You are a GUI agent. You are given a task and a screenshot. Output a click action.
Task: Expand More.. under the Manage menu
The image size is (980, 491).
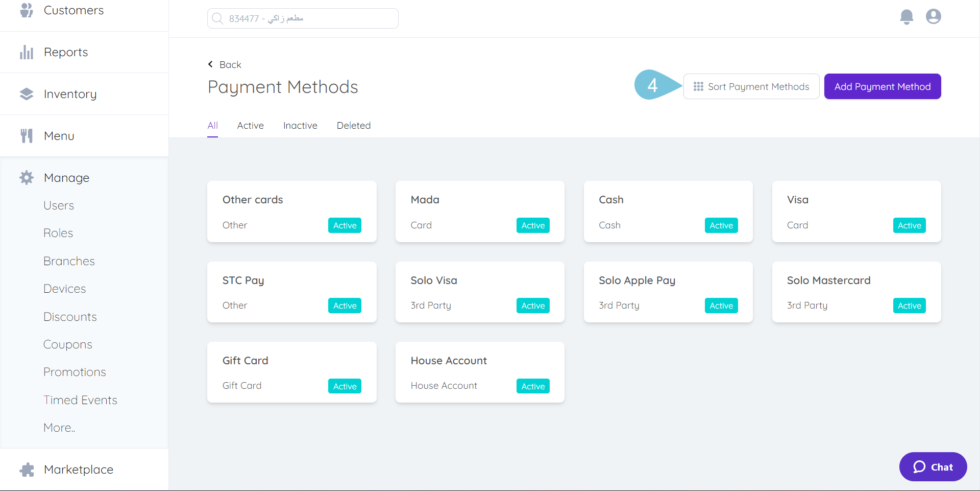[x=59, y=428]
